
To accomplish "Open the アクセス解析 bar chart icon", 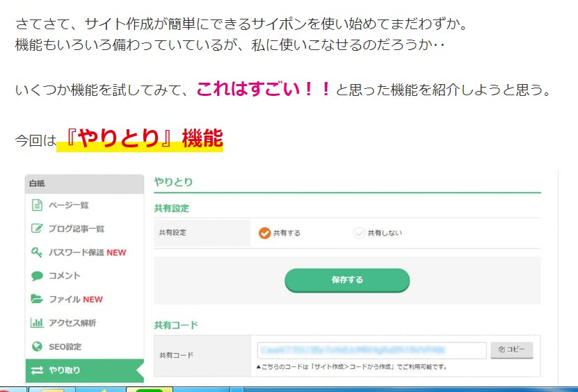I will pos(37,323).
